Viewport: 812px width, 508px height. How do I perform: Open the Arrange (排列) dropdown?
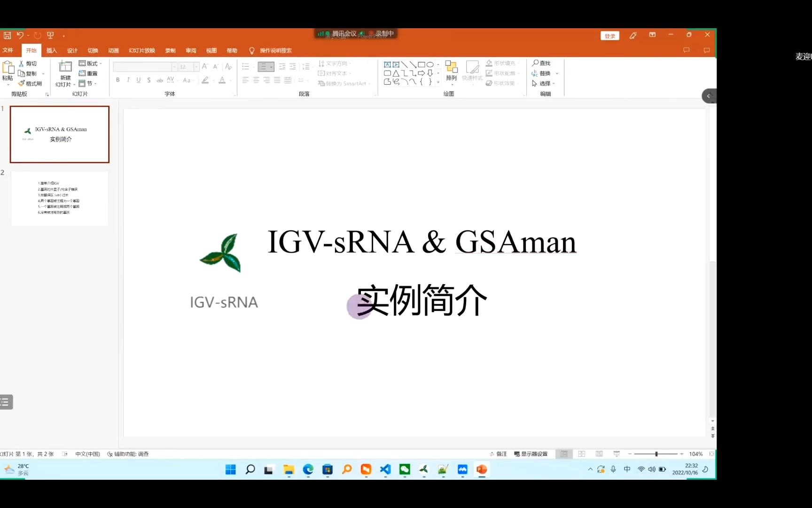point(451,72)
